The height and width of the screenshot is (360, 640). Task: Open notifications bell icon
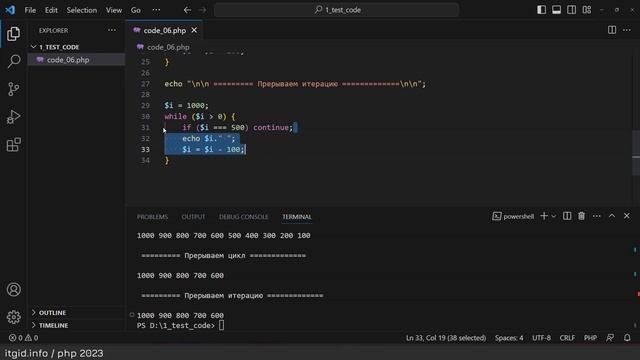627,338
